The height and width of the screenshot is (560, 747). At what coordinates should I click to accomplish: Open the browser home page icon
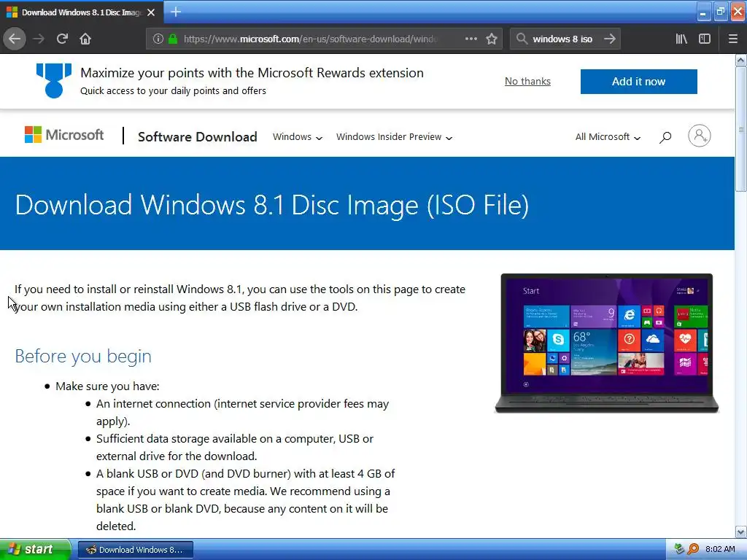[85, 39]
